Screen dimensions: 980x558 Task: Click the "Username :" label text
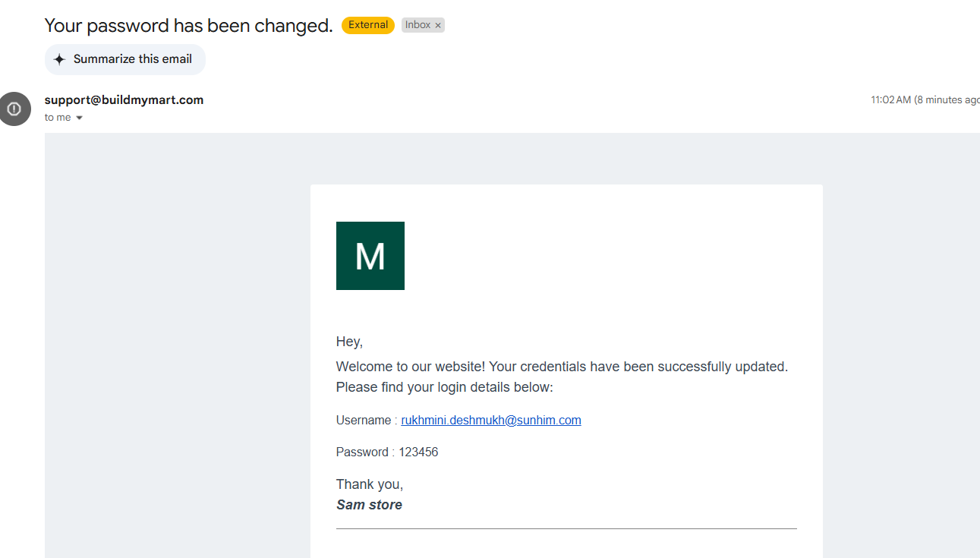tap(367, 420)
